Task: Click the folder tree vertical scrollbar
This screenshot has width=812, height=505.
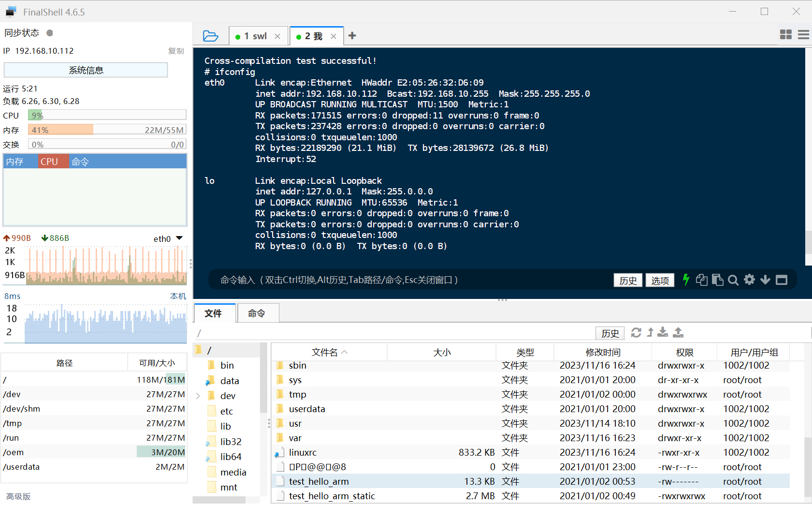Action: click(x=263, y=378)
